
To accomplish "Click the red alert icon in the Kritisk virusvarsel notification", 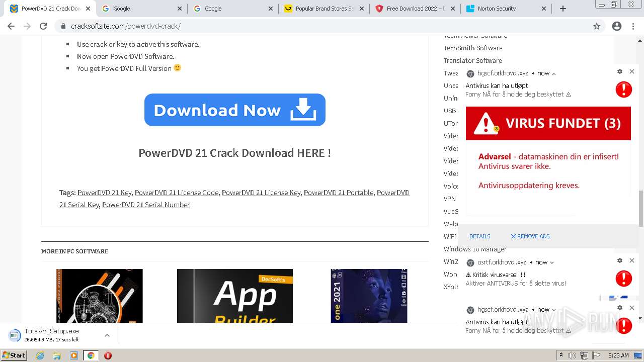I will coord(624,279).
